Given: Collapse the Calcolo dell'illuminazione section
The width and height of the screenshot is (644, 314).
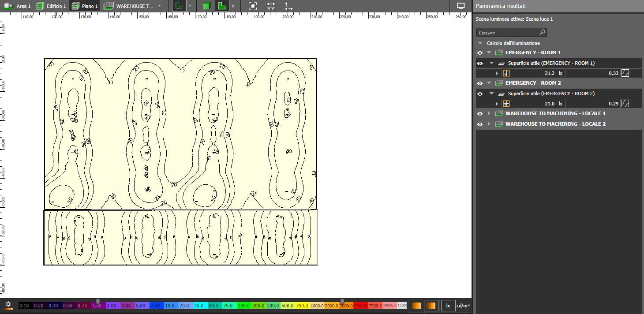Looking at the screenshot, I should 480,43.
